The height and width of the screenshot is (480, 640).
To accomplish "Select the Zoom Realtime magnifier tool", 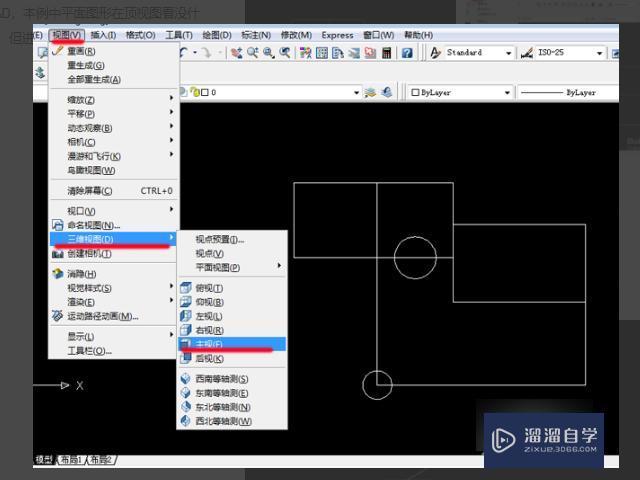I will [252, 53].
